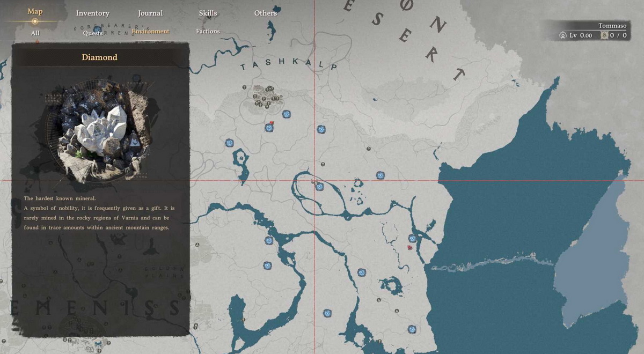This screenshot has height=354, width=644.
Task: Open the Inventory tab
Action: 93,13
